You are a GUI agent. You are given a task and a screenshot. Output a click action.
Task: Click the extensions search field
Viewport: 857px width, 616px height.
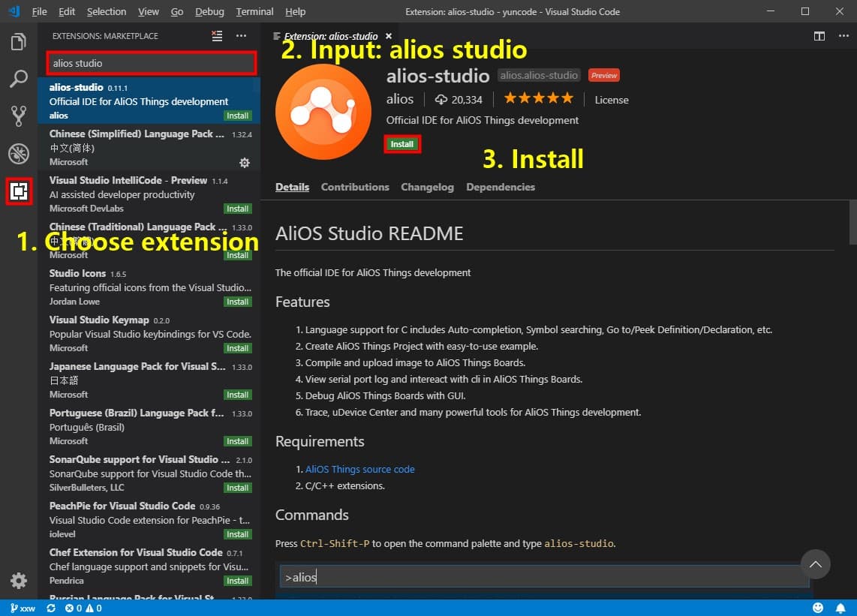click(152, 64)
